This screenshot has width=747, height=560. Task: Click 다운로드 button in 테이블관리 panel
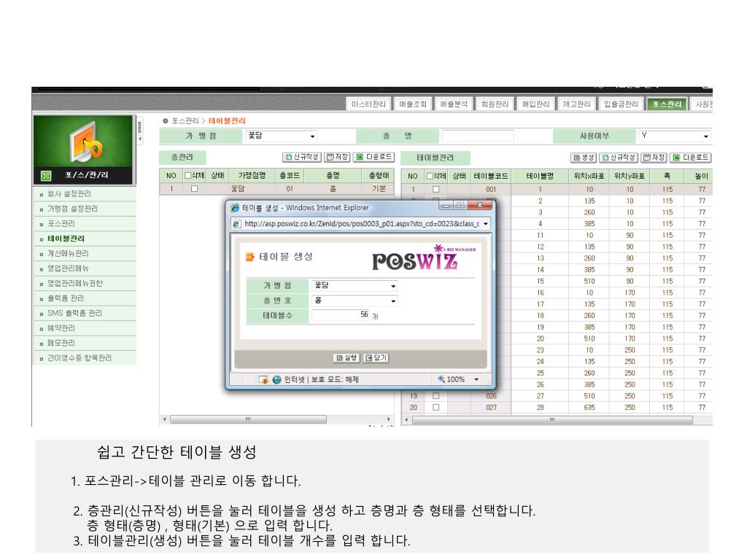click(690, 157)
